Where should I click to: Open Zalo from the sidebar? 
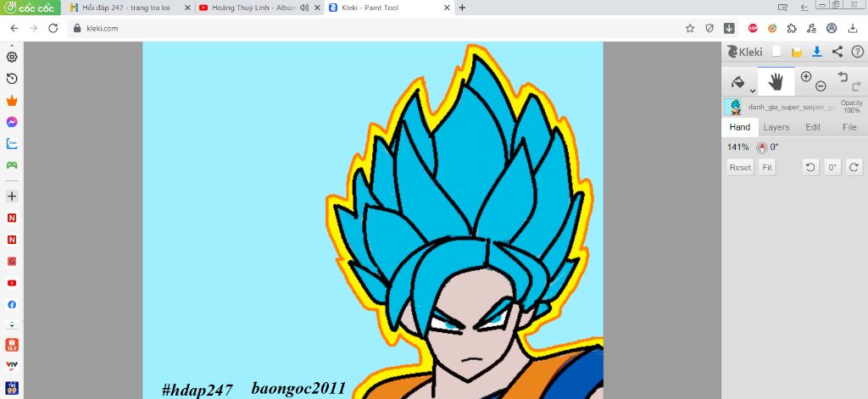(12, 143)
